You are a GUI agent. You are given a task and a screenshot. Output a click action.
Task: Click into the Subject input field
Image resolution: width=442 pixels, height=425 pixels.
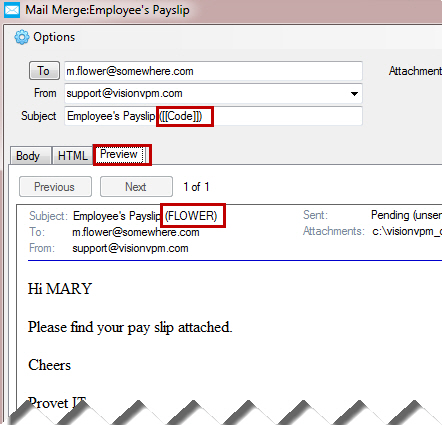click(213, 116)
